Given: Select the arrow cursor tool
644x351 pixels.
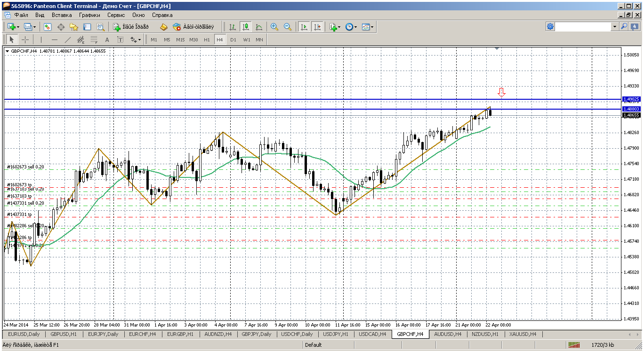Looking at the screenshot, I should click(12, 40).
